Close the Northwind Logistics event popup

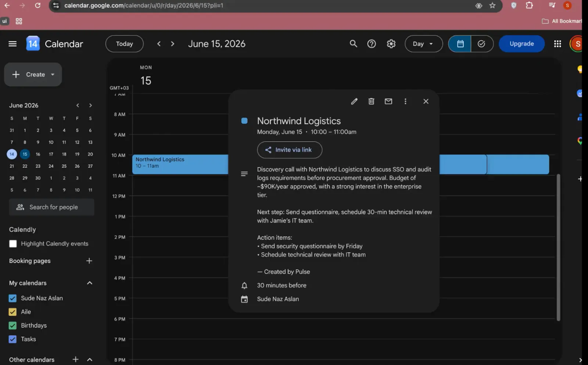coord(426,101)
